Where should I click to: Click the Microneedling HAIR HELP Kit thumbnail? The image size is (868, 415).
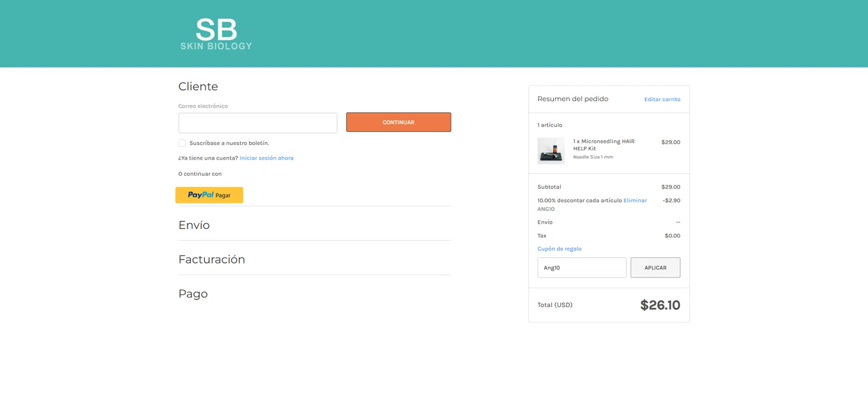(x=551, y=151)
